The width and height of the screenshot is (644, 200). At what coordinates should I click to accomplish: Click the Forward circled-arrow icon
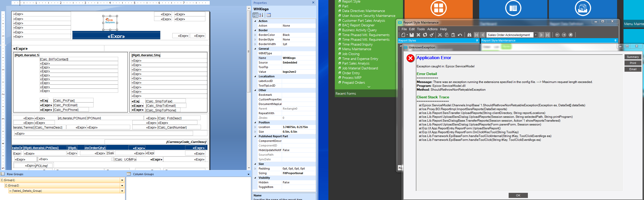[x=564, y=35]
